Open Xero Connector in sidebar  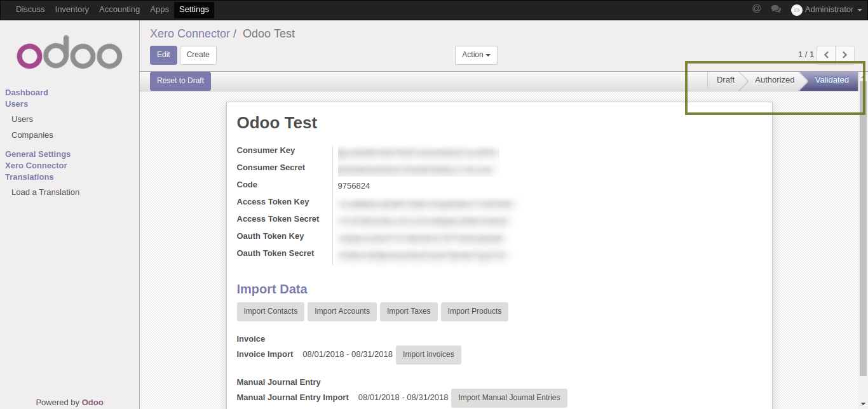tap(36, 165)
